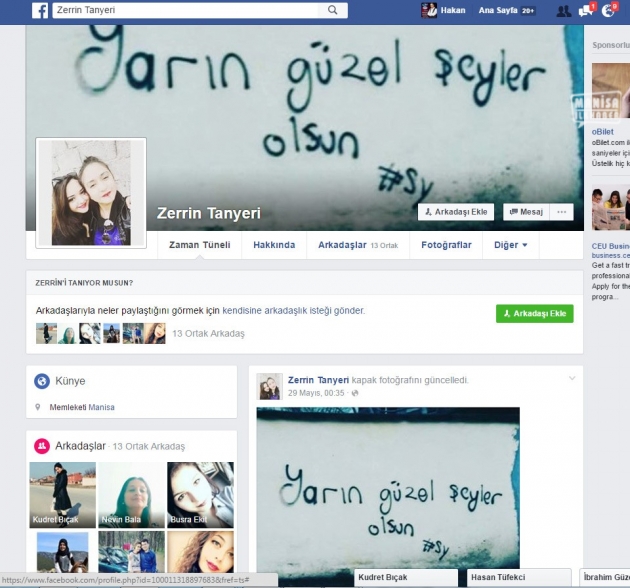630x588 pixels.
Task: Open messages icon with red badge
Action: [x=586, y=11]
